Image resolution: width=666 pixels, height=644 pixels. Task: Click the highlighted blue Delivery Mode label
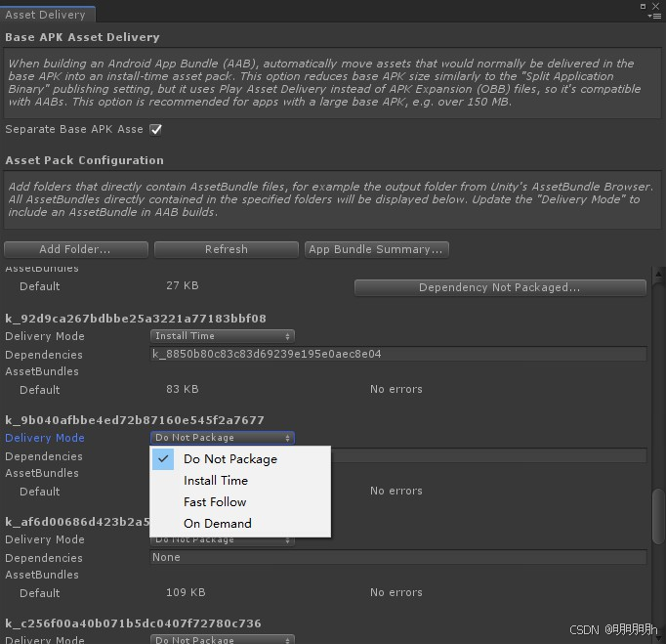[45, 438]
